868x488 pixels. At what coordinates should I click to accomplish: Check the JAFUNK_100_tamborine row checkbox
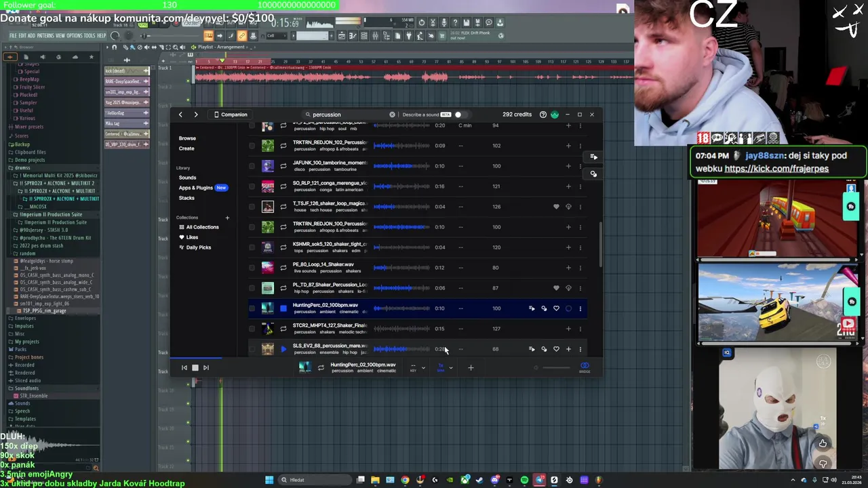[252, 166]
